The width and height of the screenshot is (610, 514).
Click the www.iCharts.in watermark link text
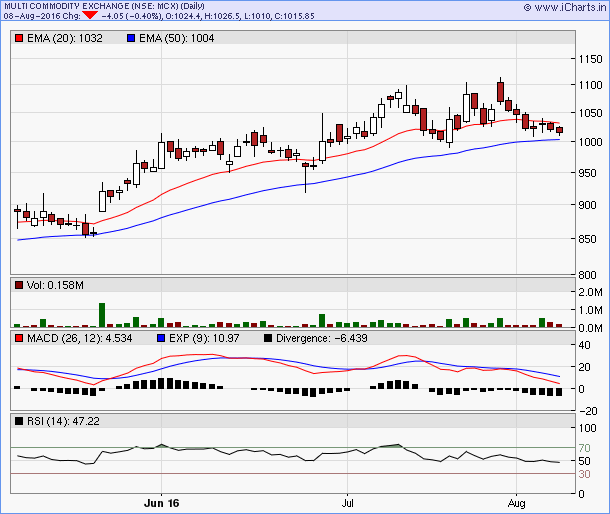click(x=570, y=7)
